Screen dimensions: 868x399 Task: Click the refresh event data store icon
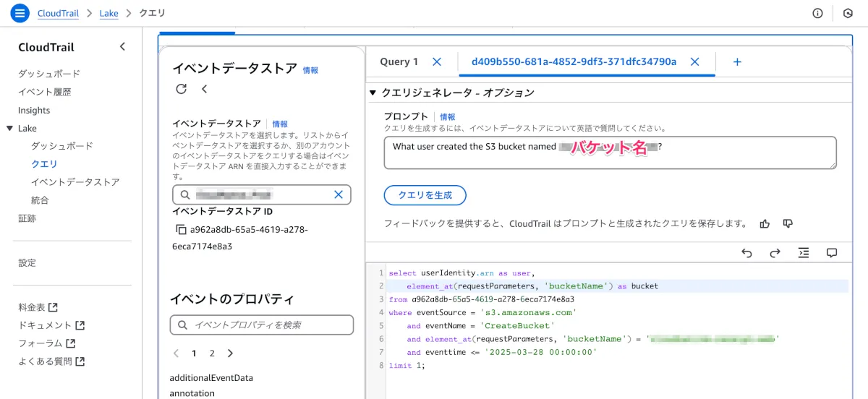tap(181, 89)
